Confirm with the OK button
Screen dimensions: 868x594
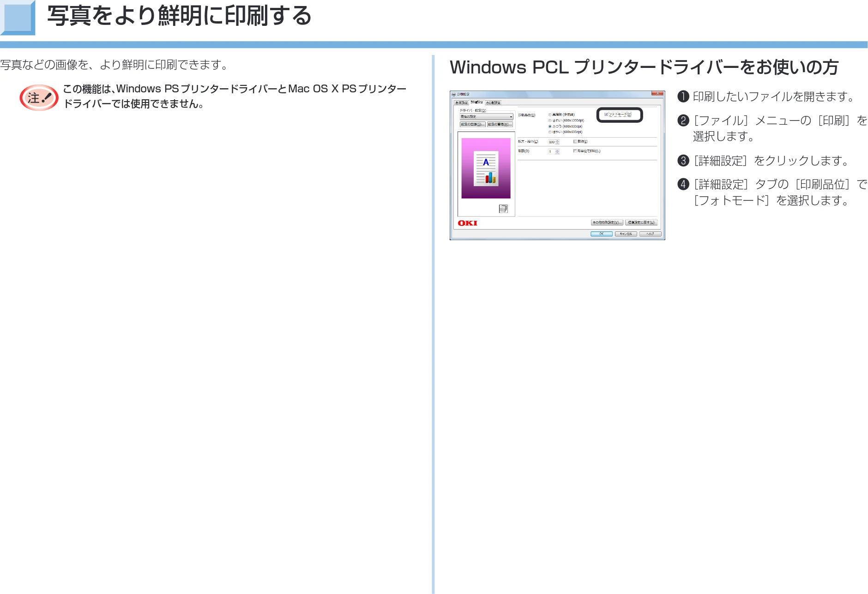[602, 234]
